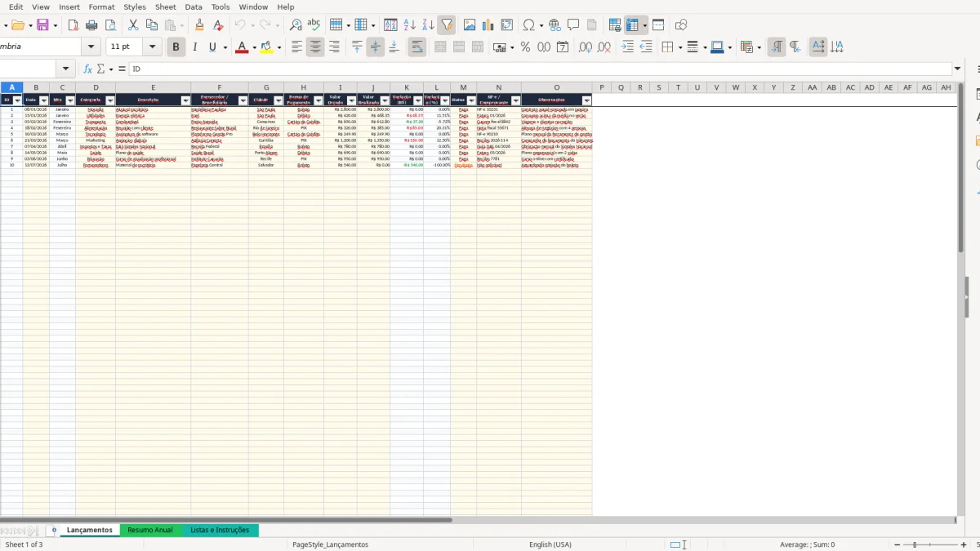Insert a comment

573,25
